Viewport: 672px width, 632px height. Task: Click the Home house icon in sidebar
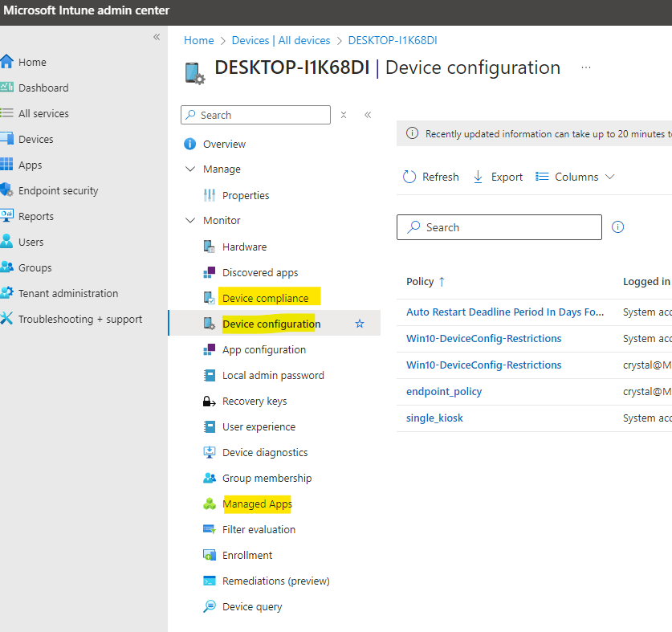[7, 62]
